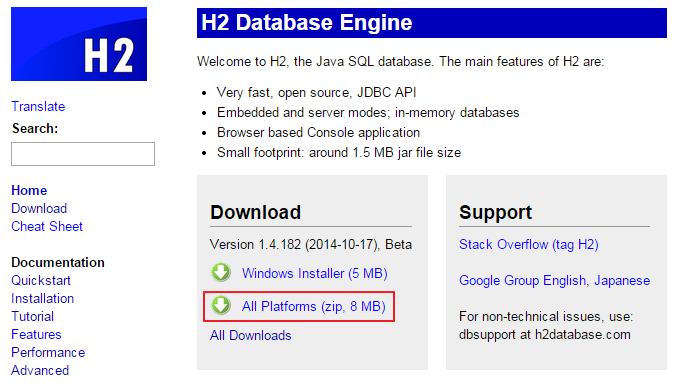Open the Download page in sidebar
Viewport: 675px width, 389px height.
click(39, 208)
